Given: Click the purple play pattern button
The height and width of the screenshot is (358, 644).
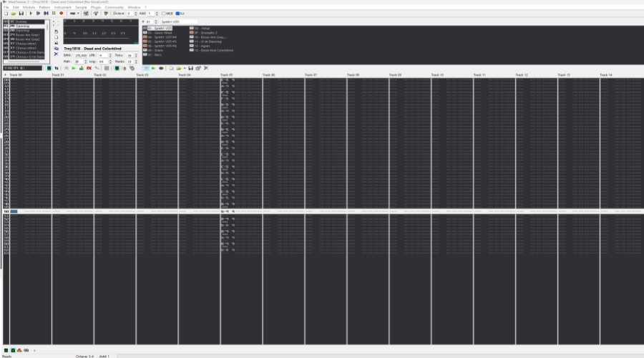Looking at the screenshot, I should 38,14.
